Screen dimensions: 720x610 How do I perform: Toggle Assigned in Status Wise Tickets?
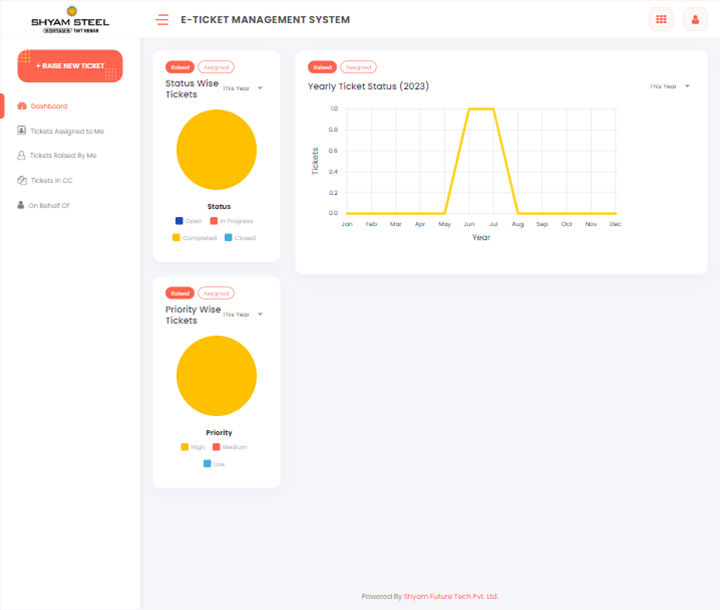click(x=216, y=67)
